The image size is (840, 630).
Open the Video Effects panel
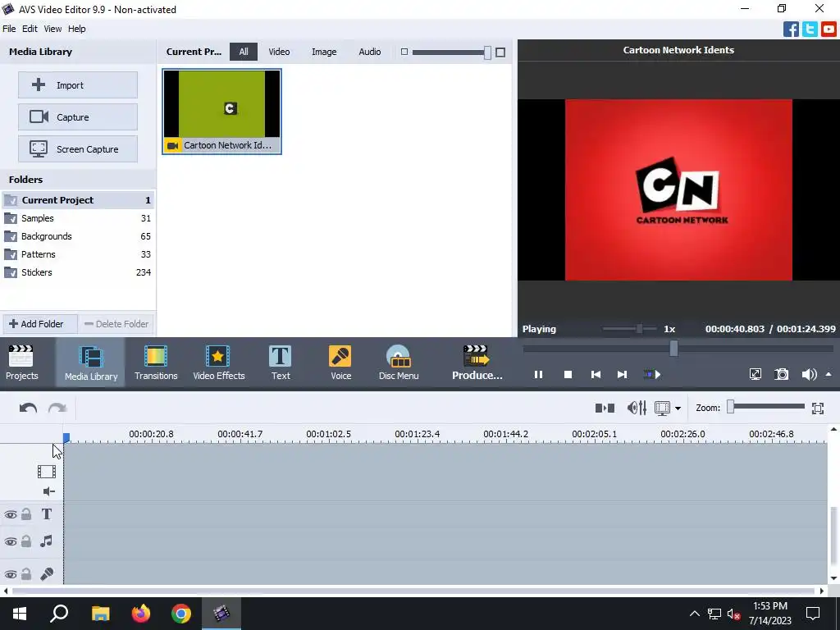coord(218,362)
